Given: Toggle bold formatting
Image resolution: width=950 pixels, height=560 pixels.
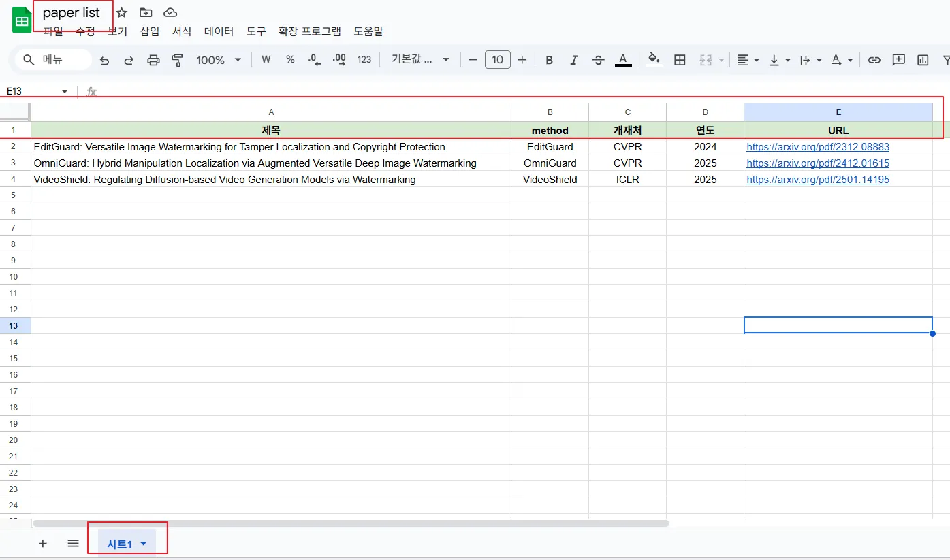Looking at the screenshot, I should [x=550, y=60].
